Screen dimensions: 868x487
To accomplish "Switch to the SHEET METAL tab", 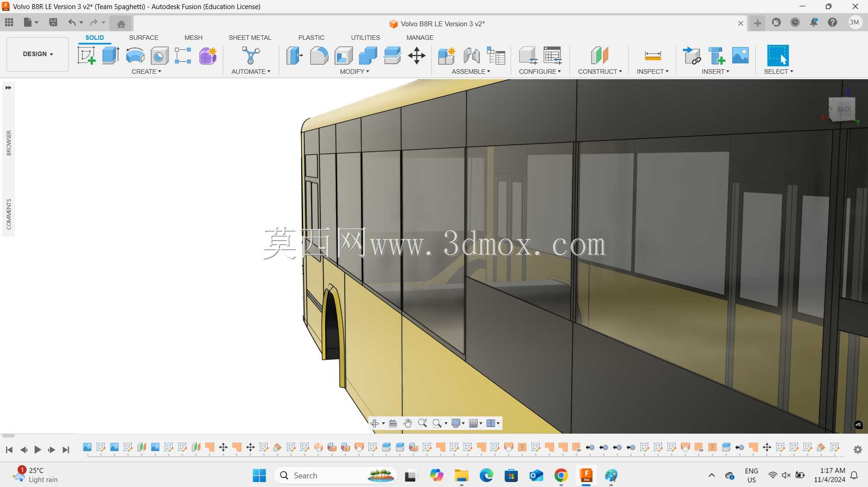I will (x=250, y=38).
